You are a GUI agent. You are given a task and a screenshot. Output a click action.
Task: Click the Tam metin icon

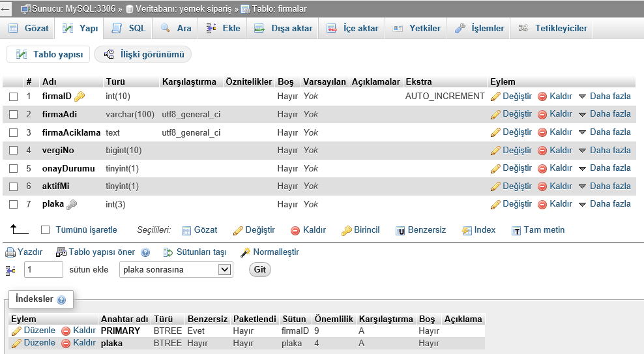516,230
